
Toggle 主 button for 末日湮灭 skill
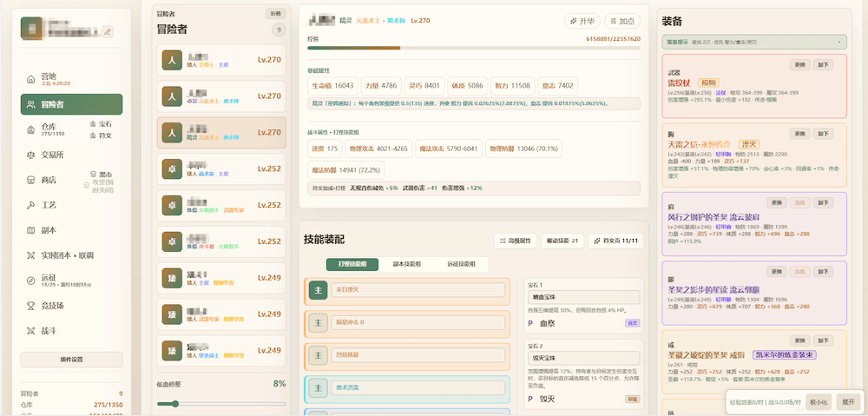[x=319, y=290]
